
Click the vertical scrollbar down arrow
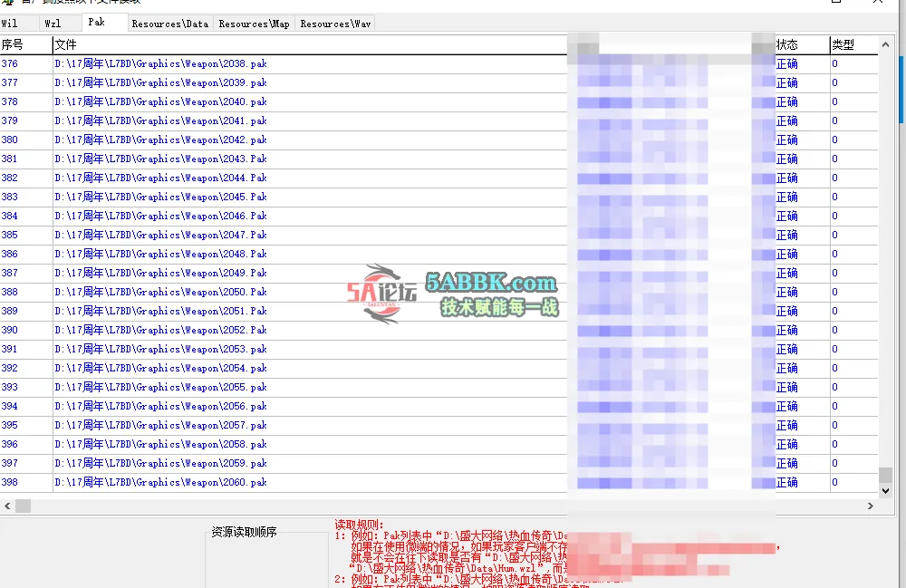[885, 491]
